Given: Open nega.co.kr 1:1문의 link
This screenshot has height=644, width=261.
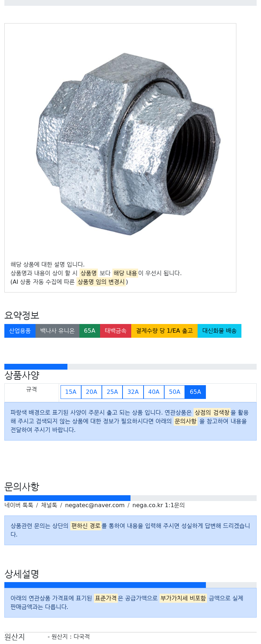Looking at the screenshot, I should 158,505.
